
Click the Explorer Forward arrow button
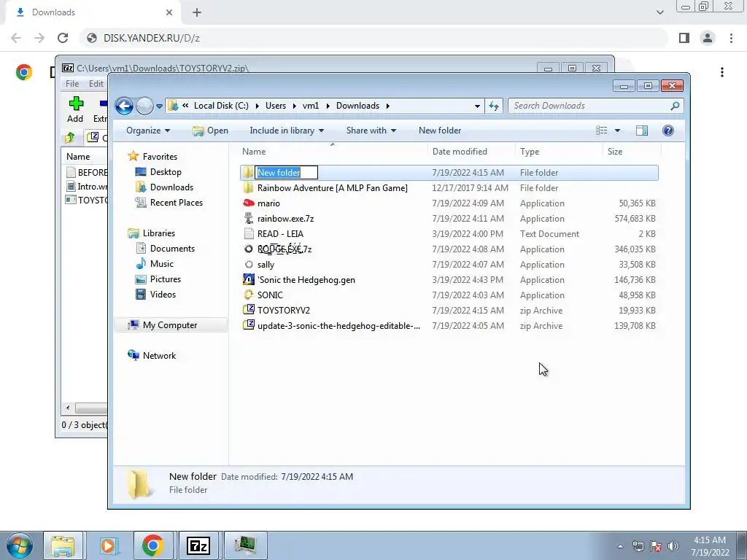point(144,106)
